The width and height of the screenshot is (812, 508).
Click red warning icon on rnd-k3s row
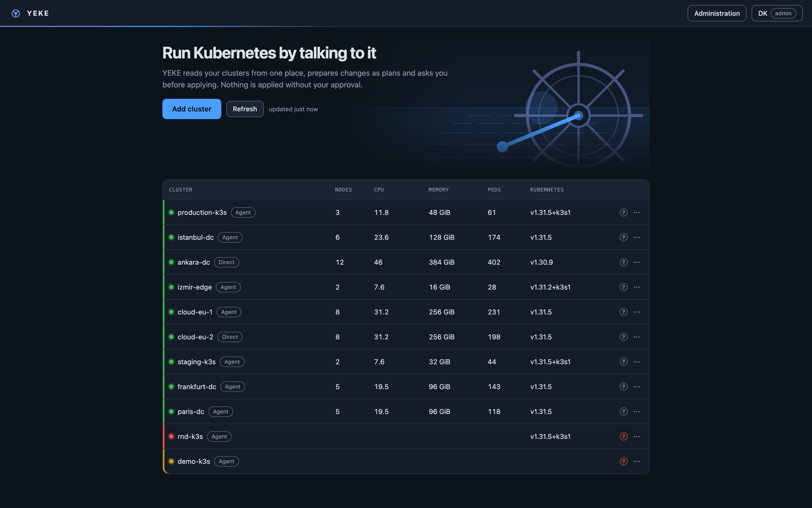[623, 436]
